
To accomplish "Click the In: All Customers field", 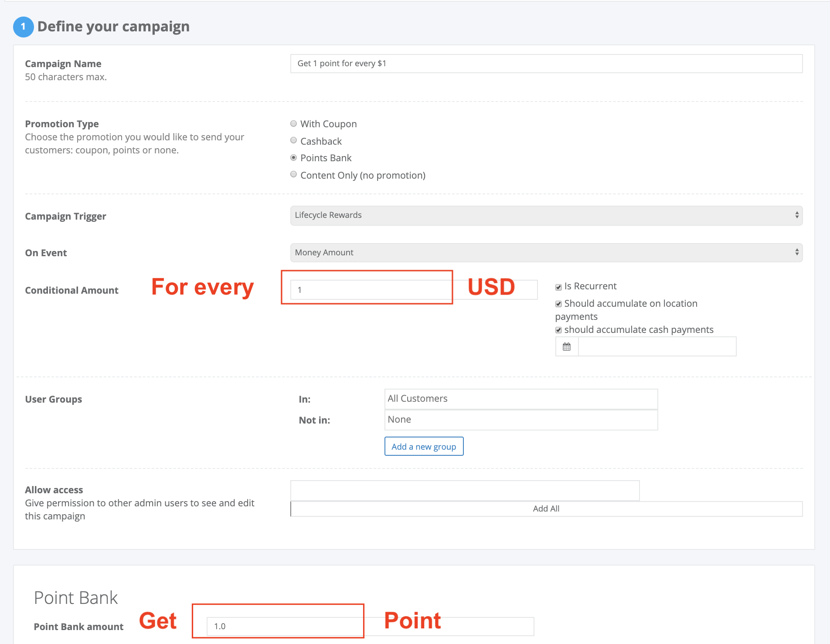I will [521, 399].
